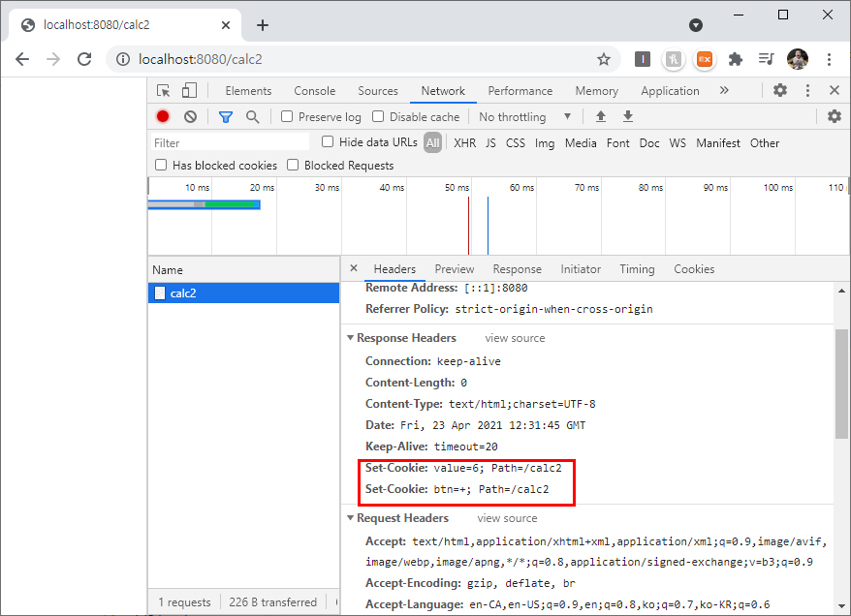Open DevTools customize three-dot menu
This screenshot has height=616, width=851.
tap(807, 90)
